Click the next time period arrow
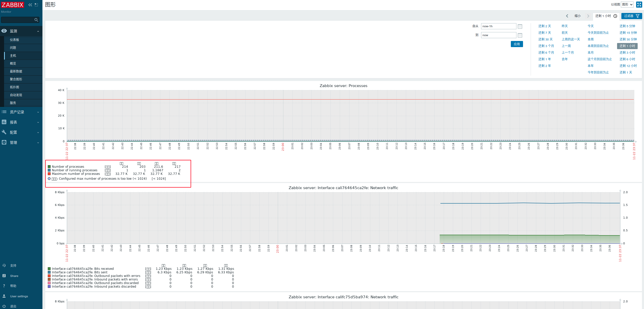The width and height of the screenshot is (644, 309). [588, 16]
